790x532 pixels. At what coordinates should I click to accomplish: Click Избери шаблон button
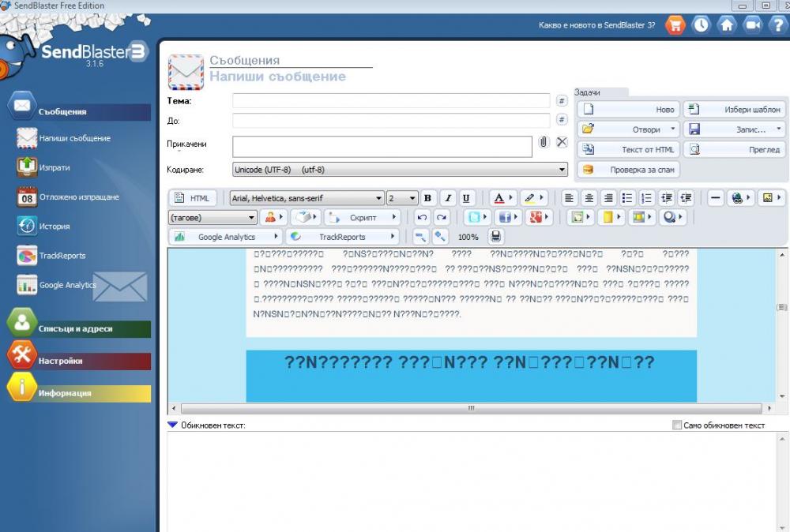point(735,109)
